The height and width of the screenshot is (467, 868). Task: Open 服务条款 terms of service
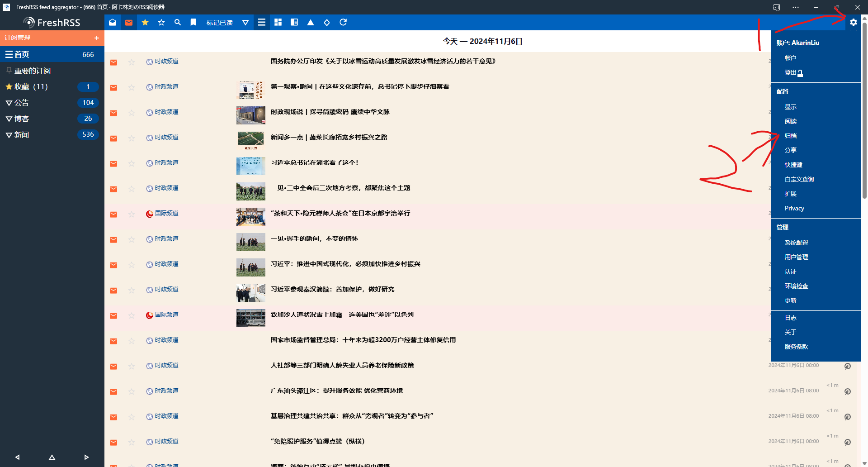pyautogui.click(x=796, y=347)
